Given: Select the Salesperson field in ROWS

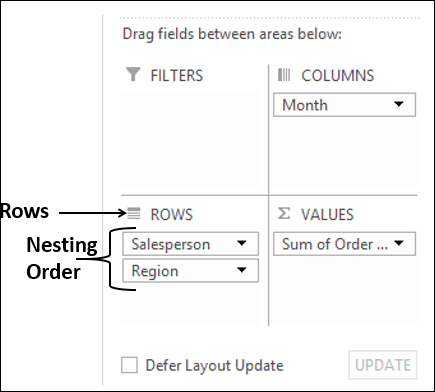Looking at the screenshot, I should click(191, 244).
